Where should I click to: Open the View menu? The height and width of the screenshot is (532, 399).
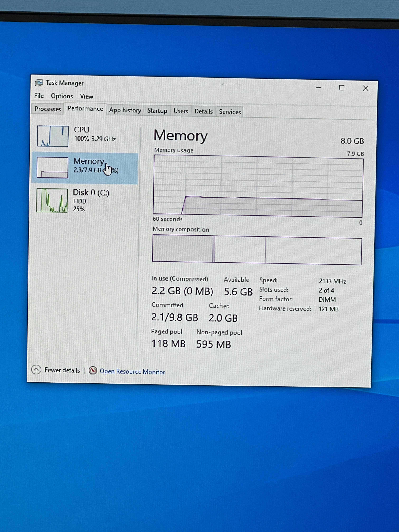pos(87,96)
